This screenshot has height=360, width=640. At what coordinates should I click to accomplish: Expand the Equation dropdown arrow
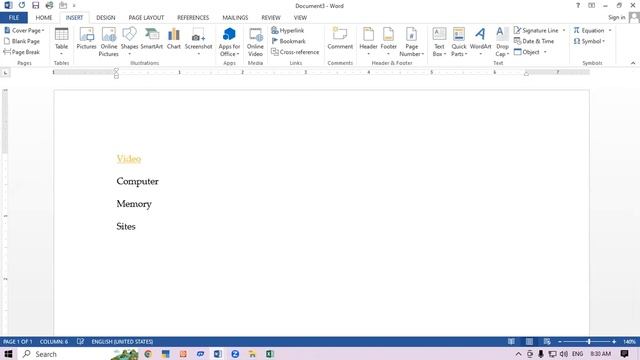point(610,31)
